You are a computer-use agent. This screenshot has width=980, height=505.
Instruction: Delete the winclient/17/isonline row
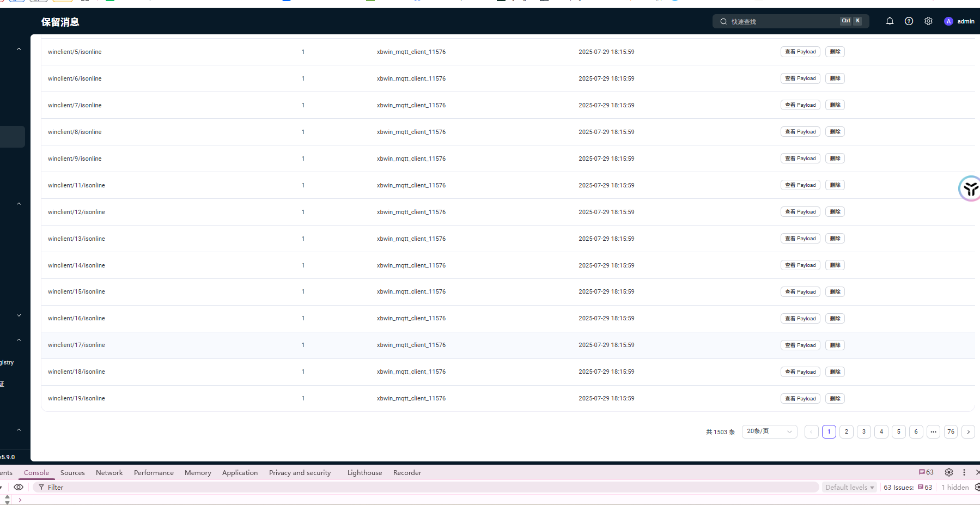(835, 345)
